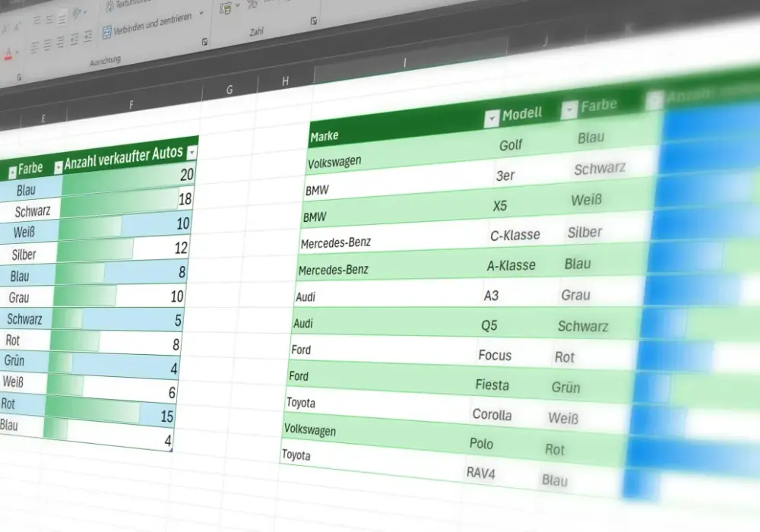
Task: Click the decrease indent icon
Action: pos(74,40)
